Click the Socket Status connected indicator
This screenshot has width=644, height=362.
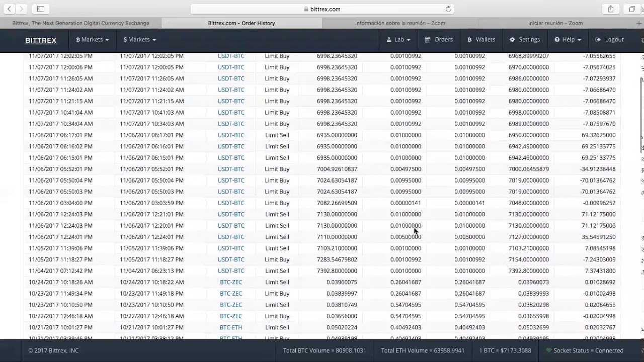585,350
